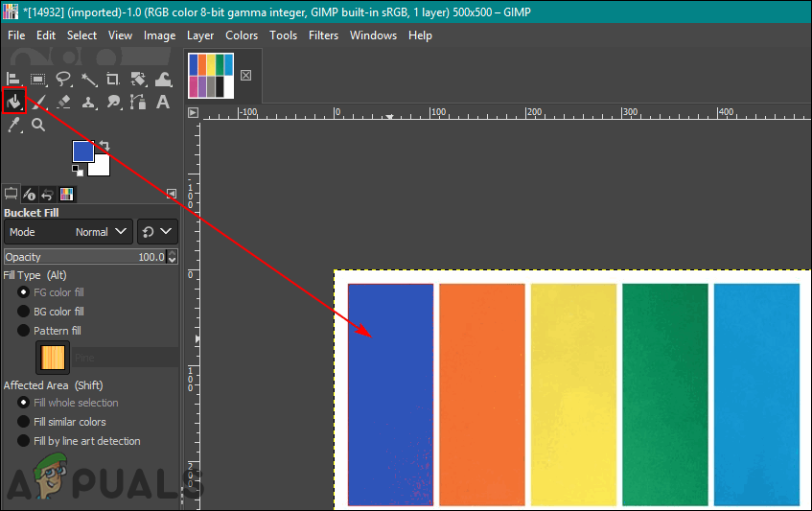Image resolution: width=812 pixels, height=511 pixels.
Task: Select the Paths tool
Action: click(138, 102)
